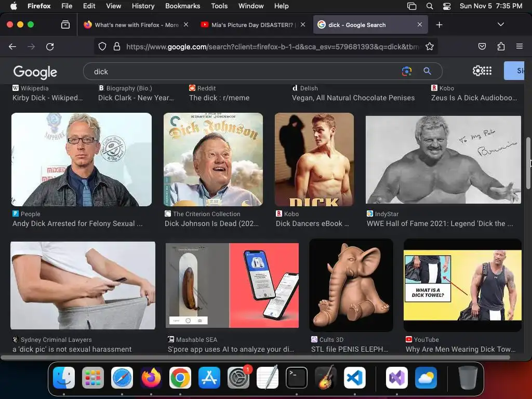This screenshot has height=399, width=532.
Task: Open Dick Clark Biography result link
Action: (x=136, y=98)
